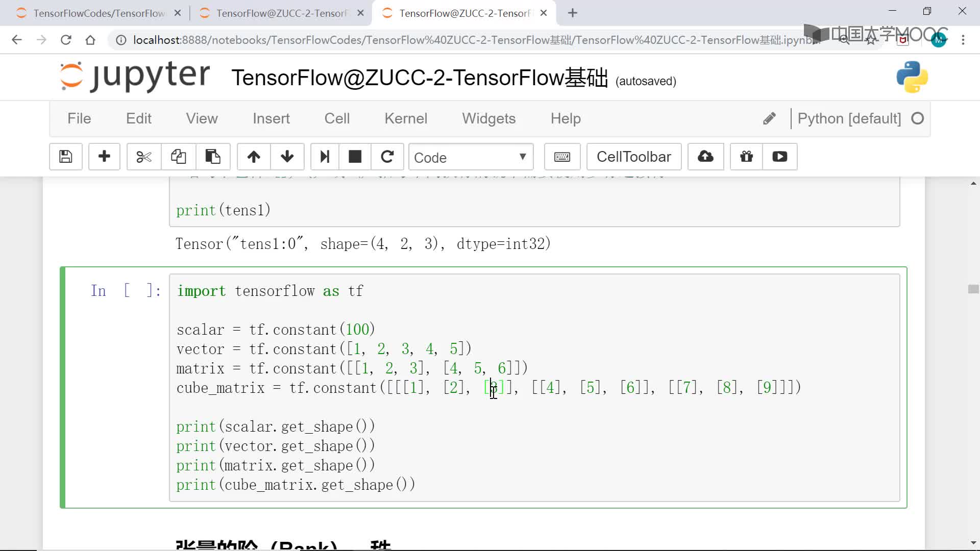Click the notebook vertical scrollbar thumb
The height and width of the screenshot is (551, 980).
pos(973,289)
